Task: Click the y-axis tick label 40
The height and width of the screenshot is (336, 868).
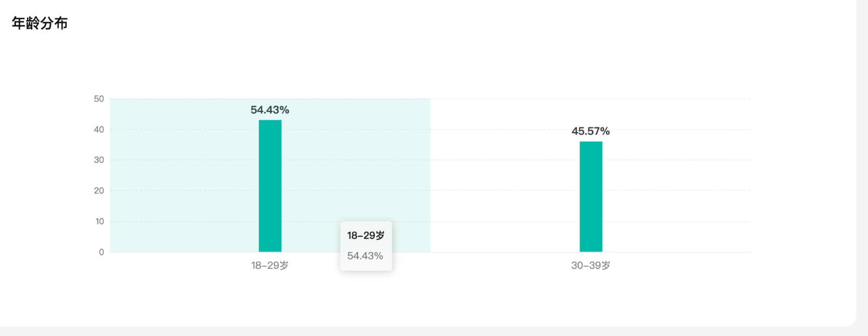Action: (x=99, y=130)
